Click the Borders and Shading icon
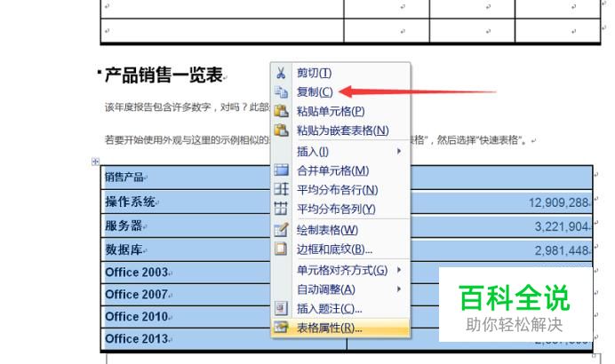Image resolution: width=615 pixels, height=364 pixels. pos(281,249)
